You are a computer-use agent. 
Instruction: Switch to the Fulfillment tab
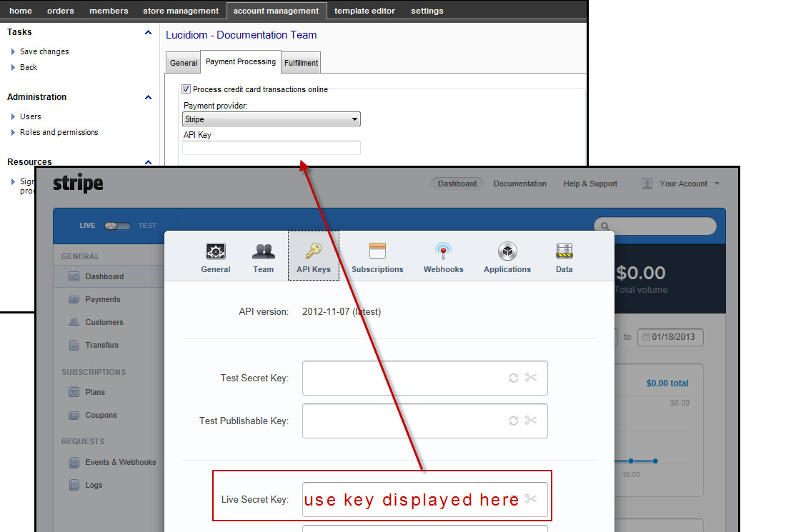(x=301, y=63)
